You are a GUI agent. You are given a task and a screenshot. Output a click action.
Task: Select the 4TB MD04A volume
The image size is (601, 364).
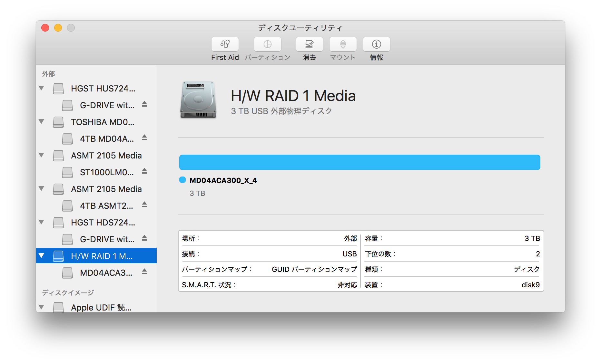(96, 139)
